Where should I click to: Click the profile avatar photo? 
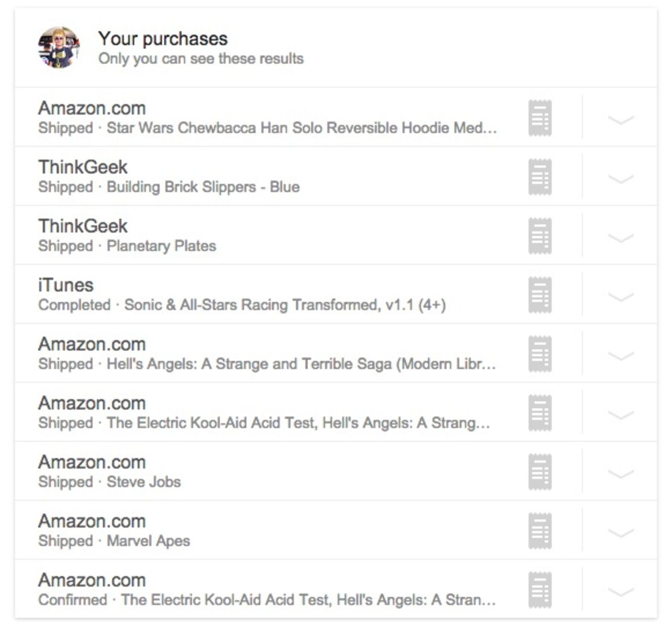(58, 48)
